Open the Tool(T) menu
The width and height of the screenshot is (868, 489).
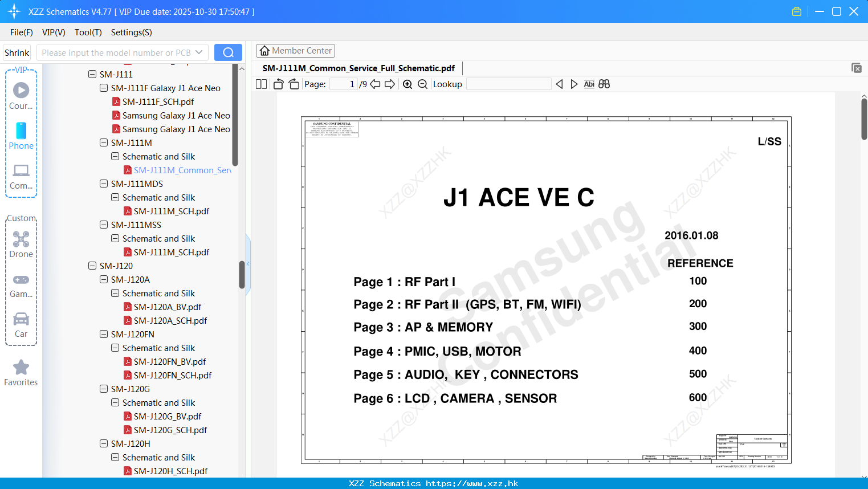pos(88,32)
